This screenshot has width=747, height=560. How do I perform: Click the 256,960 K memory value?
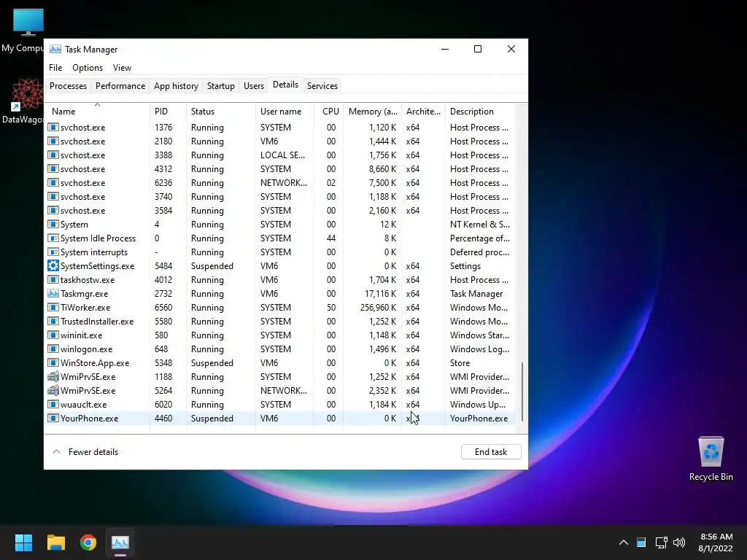click(x=379, y=307)
